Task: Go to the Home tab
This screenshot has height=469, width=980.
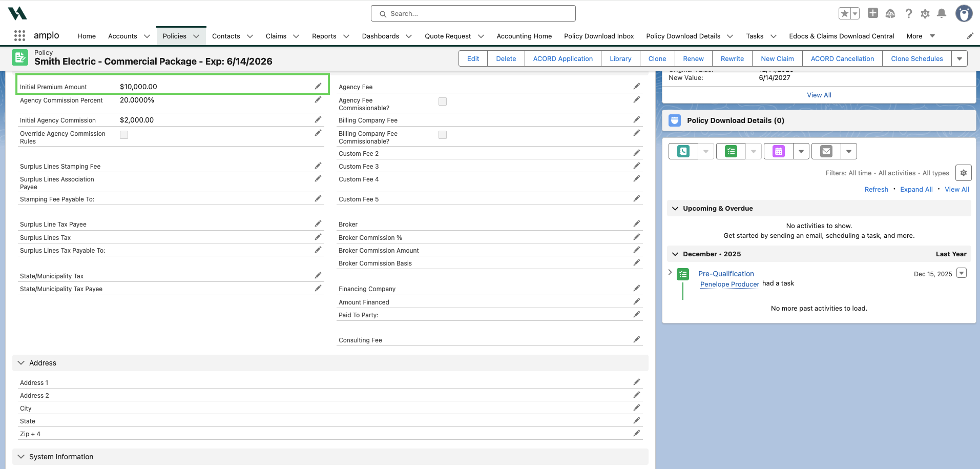Action: pos(87,36)
